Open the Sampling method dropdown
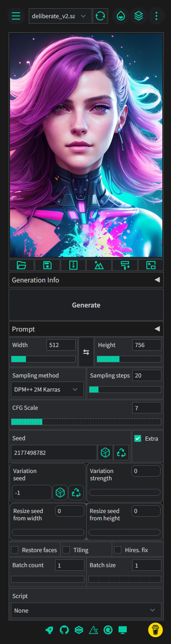 (x=47, y=389)
